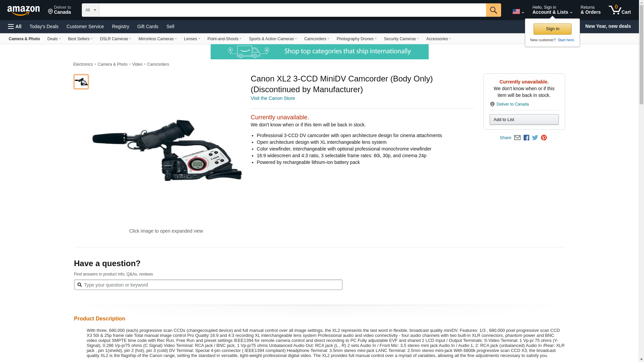This screenshot has width=644, height=362.
Task: Click the Amazon logo
Action: [23, 10]
